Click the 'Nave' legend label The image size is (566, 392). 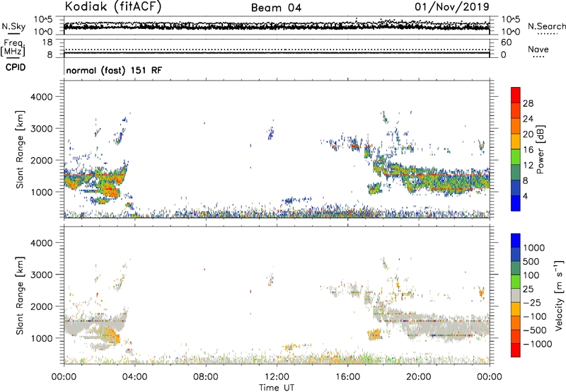tap(538, 50)
